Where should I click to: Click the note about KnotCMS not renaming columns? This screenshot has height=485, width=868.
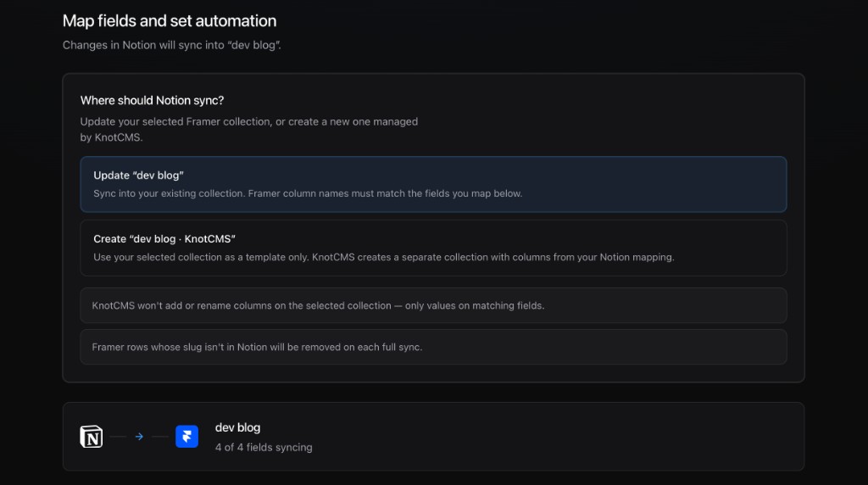[433, 305]
